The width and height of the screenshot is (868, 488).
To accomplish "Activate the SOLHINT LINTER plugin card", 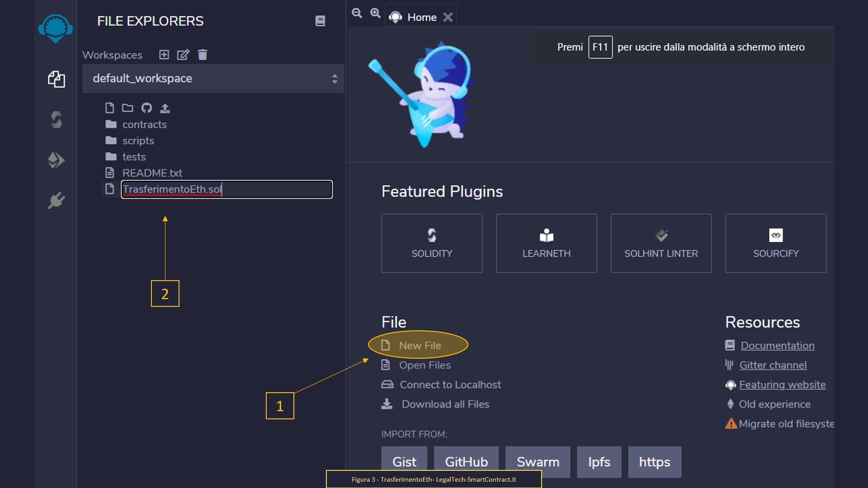I will click(x=661, y=243).
